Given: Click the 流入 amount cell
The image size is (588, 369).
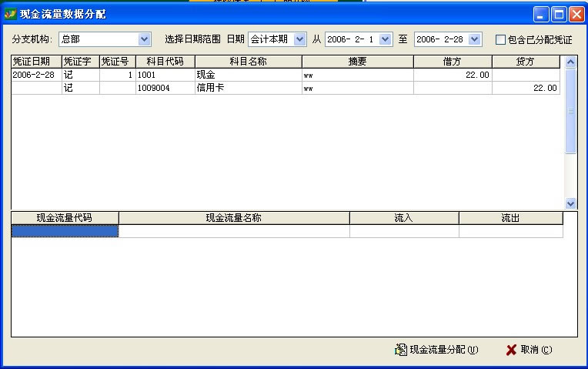Looking at the screenshot, I should click(x=404, y=231).
